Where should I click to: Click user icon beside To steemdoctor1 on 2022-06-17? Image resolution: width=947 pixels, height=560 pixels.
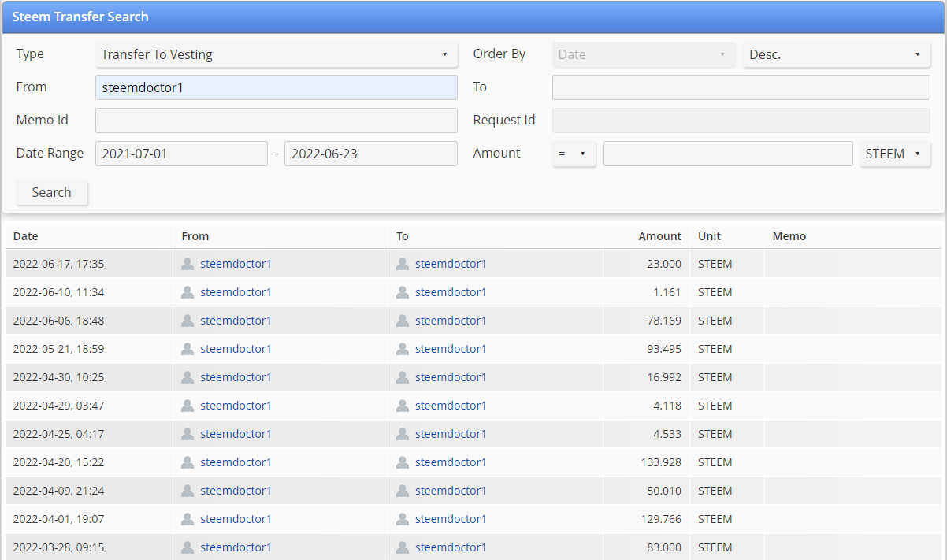403,264
